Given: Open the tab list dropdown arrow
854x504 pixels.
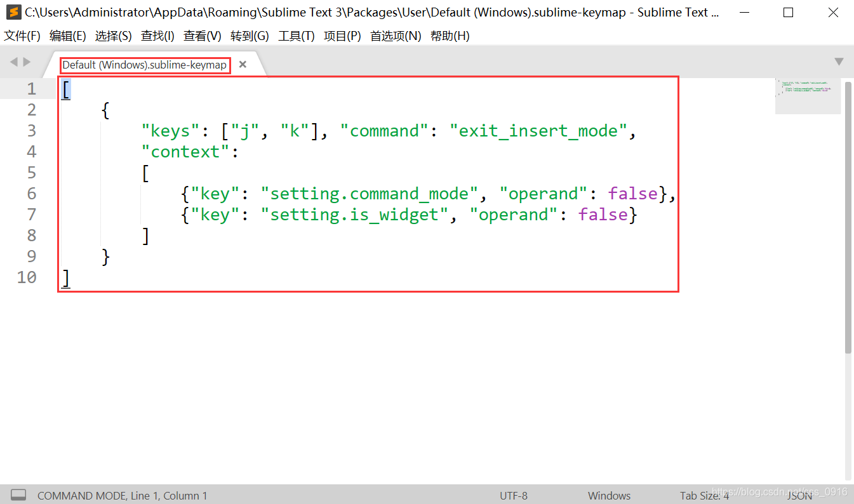Looking at the screenshot, I should click(x=839, y=62).
